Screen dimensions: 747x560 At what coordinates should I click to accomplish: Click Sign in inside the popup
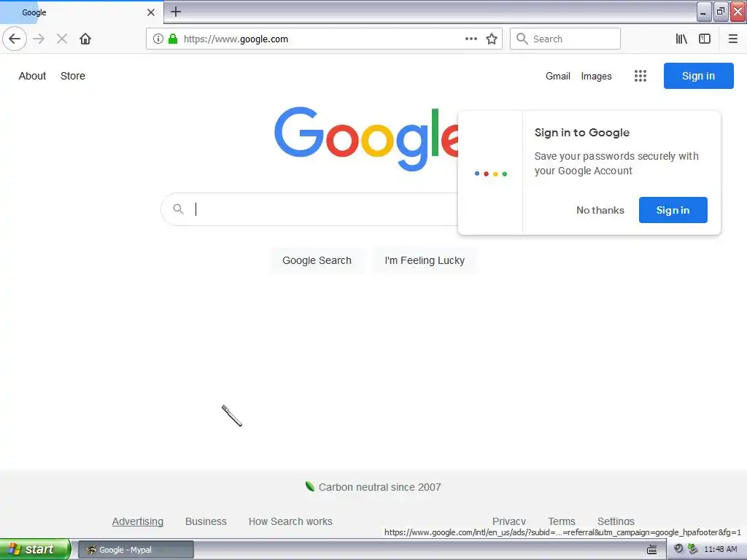click(673, 210)
